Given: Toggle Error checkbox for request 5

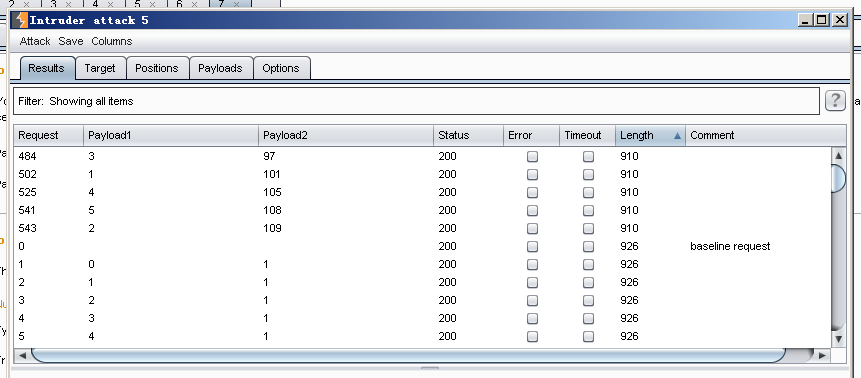Looking at the screenshot, I should 532,336.
